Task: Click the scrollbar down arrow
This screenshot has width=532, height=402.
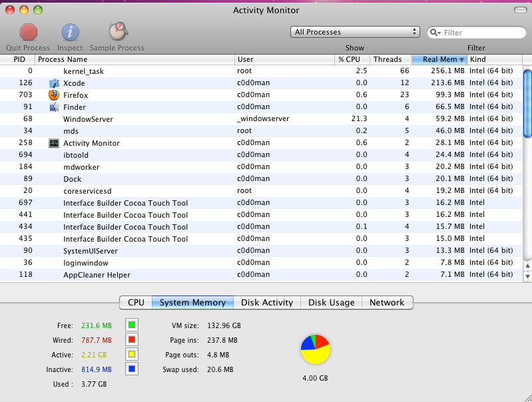Action: [527, 276]
